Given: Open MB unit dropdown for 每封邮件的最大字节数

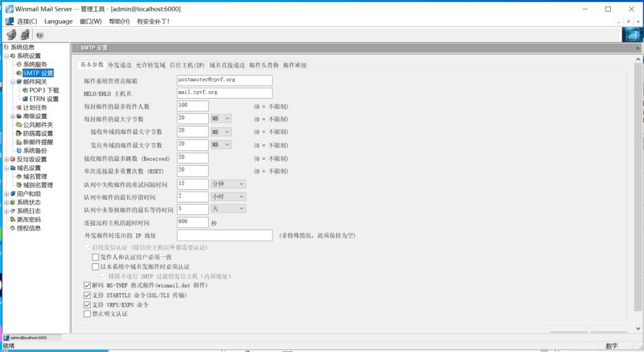Looking at the screenshot, I should coord(221,119).
